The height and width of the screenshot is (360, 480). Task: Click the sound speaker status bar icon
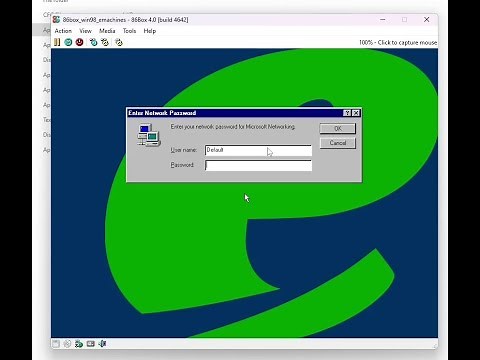click(x=102, y=344)
